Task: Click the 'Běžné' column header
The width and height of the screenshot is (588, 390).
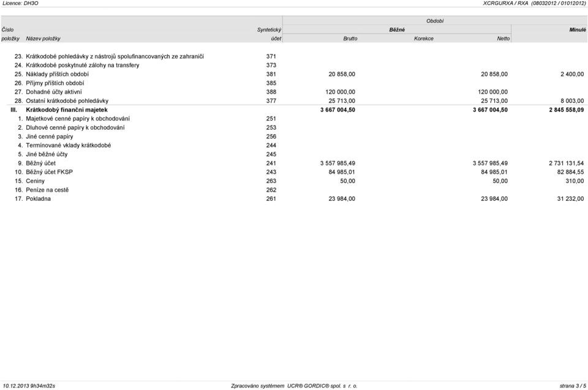Action: click(397, 29)
